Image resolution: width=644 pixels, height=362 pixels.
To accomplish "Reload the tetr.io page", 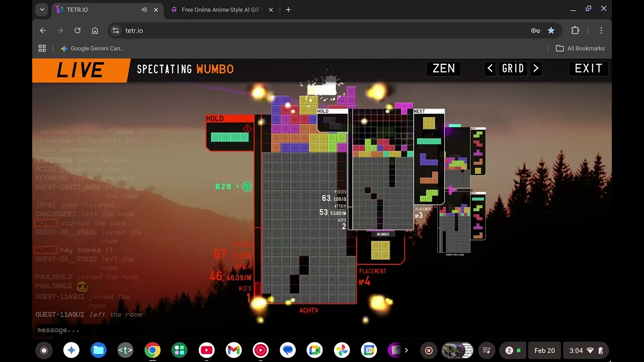I will [77, 31].
